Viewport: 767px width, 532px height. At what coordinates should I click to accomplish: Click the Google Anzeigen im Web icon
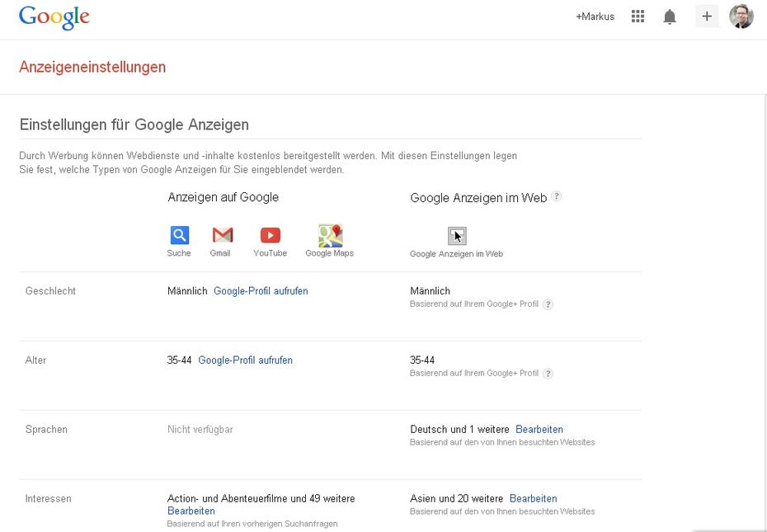pos(457,236)
